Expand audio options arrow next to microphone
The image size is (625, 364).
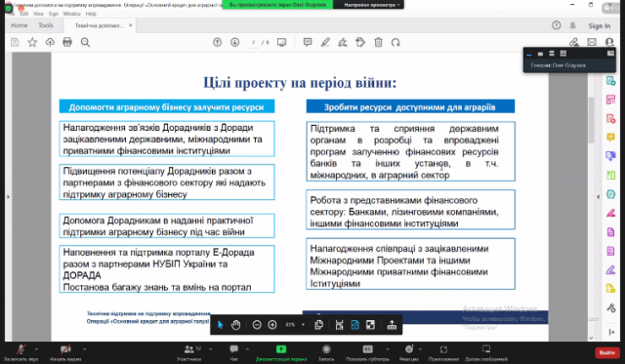(36, 349)
